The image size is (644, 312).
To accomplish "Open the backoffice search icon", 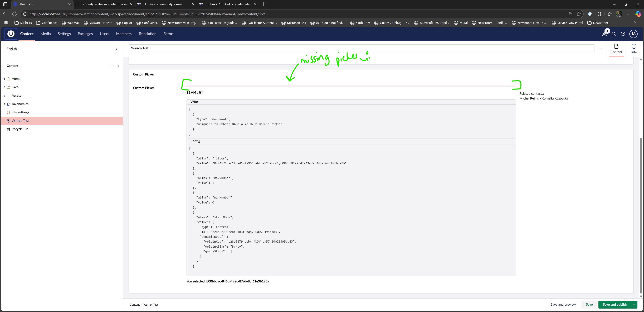I will coord(613,34).
